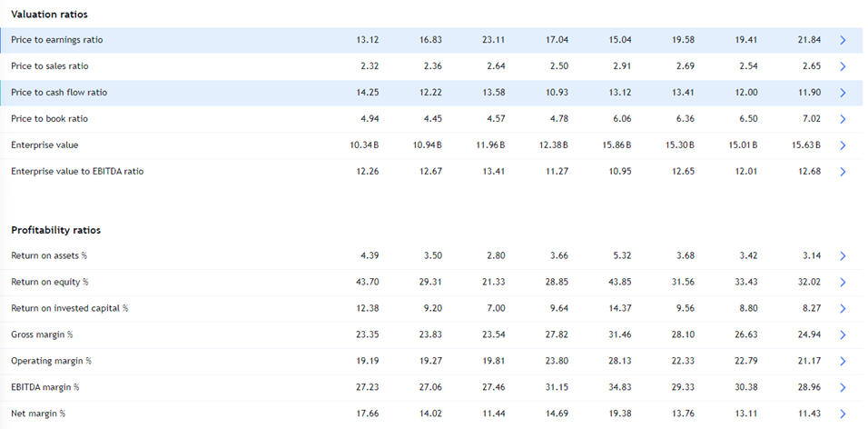Expand the EBITDA margin % row chevron
The width and height of the screenshot is (868, 429).
843,388
